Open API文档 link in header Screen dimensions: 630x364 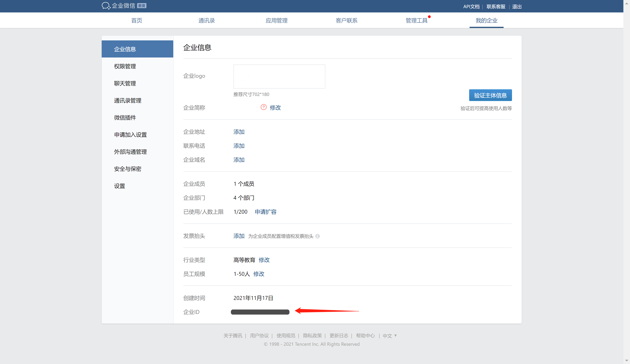tap(471, 6)
